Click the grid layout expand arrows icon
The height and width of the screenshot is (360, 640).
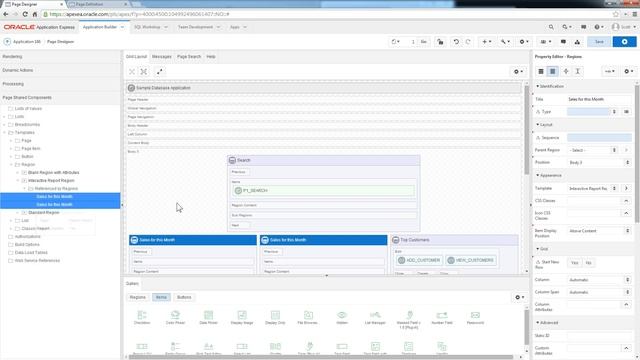(160, 71)
